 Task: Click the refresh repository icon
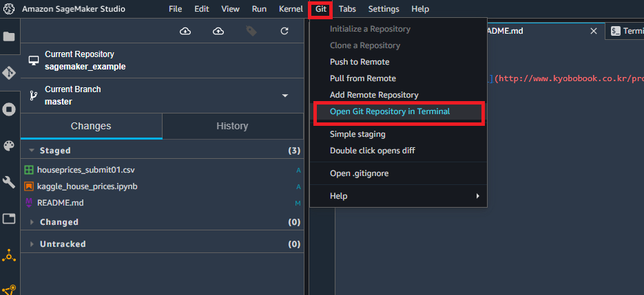coord(284,31)
